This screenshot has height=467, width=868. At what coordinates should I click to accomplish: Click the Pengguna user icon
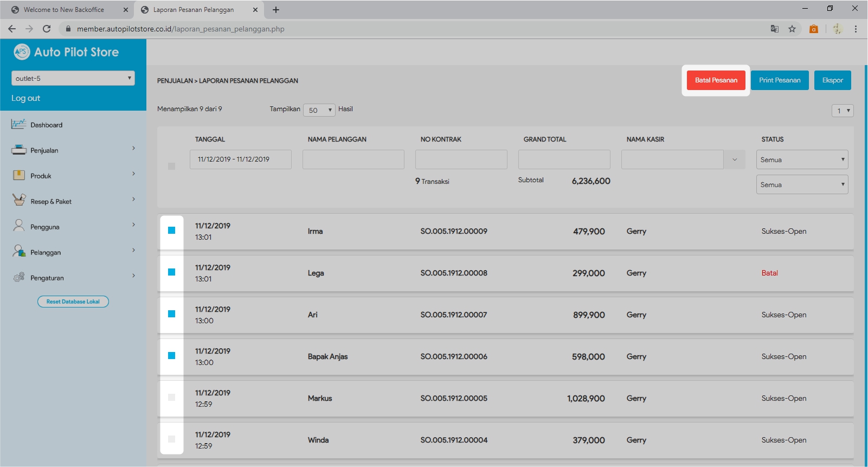(x=19, y=226)
